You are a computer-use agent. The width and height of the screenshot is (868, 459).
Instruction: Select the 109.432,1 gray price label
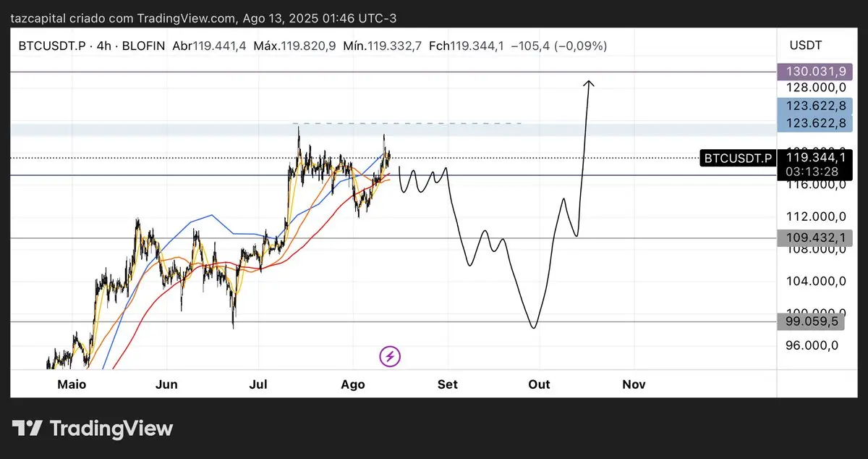pos(816,237)
